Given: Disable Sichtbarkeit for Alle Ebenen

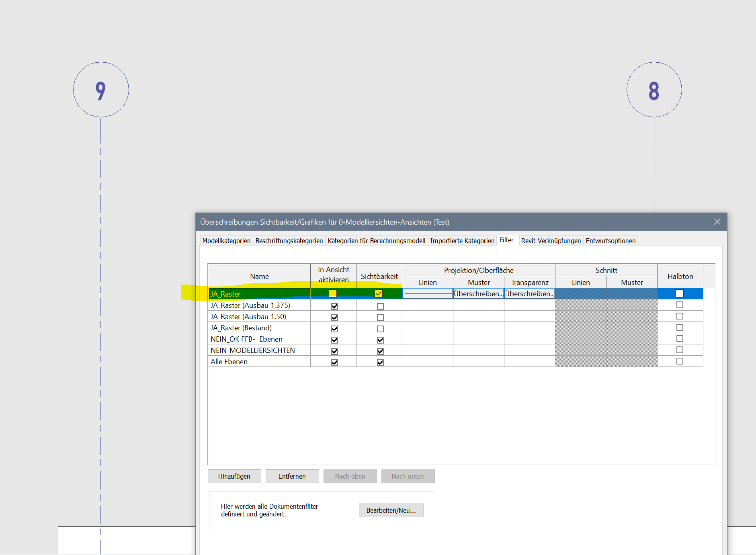Looking at the screenshot, I should [x=380, y=362].
